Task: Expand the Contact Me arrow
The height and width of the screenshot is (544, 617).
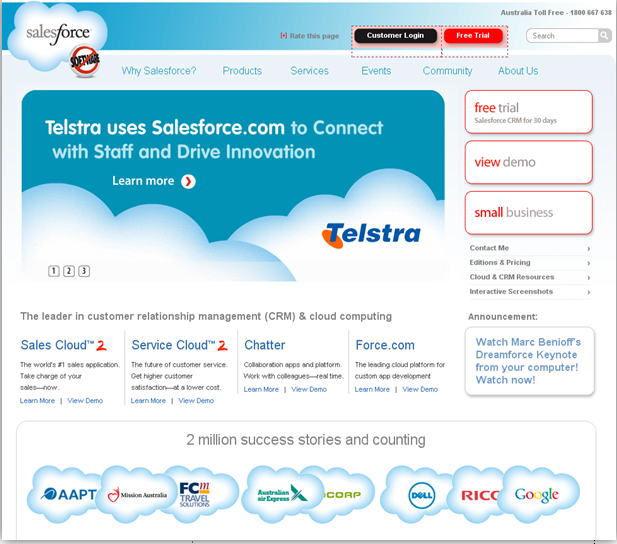Action: tap(589, 249)
